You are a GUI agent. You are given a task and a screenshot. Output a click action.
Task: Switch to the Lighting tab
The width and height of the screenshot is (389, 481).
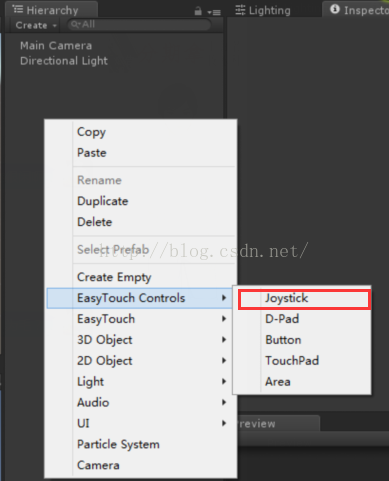[x=263, y=10]
